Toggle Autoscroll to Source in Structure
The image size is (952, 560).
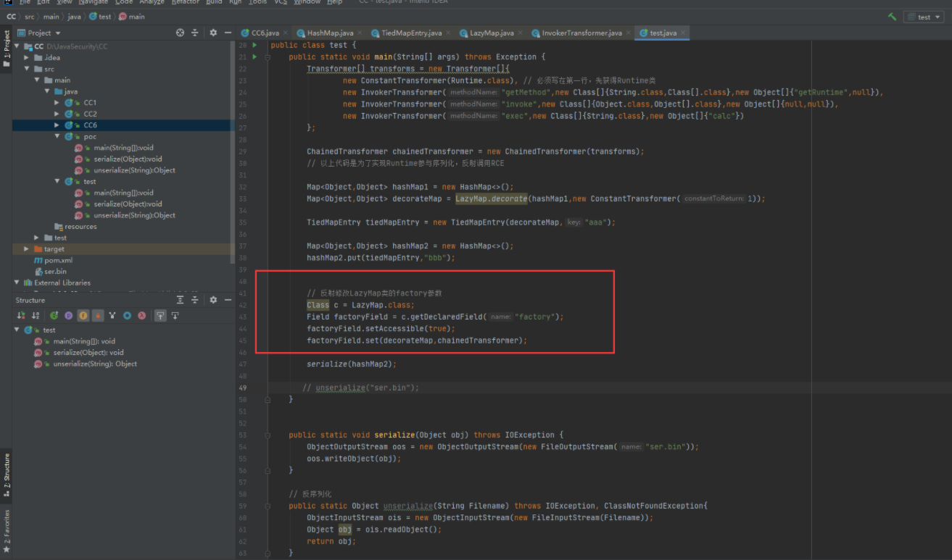coord(160,315)
